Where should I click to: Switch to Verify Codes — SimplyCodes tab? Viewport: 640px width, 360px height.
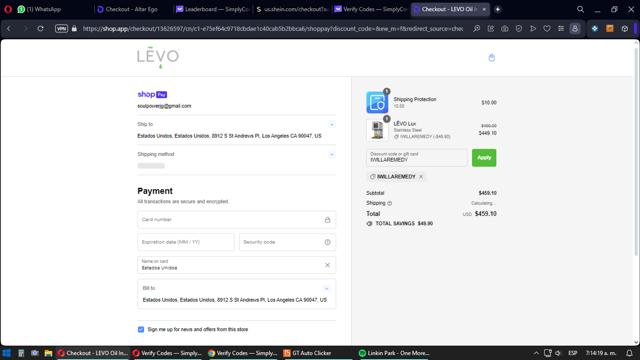pyautogui.click(x=371, y=9)
